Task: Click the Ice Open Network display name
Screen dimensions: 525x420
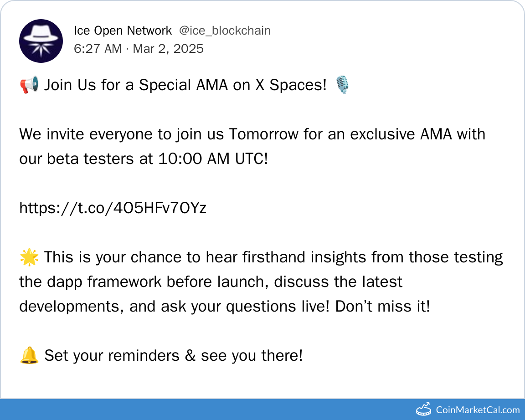Action: tap(123, 31)
